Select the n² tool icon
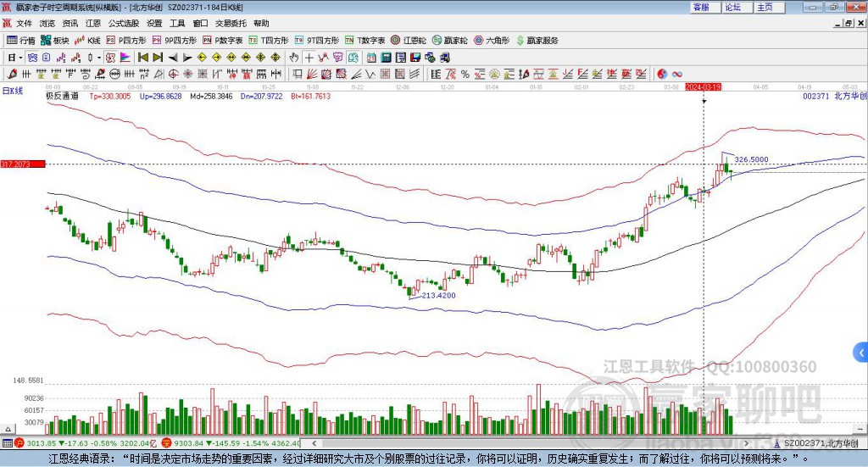868x467 pixels. (x=144, y=74)
